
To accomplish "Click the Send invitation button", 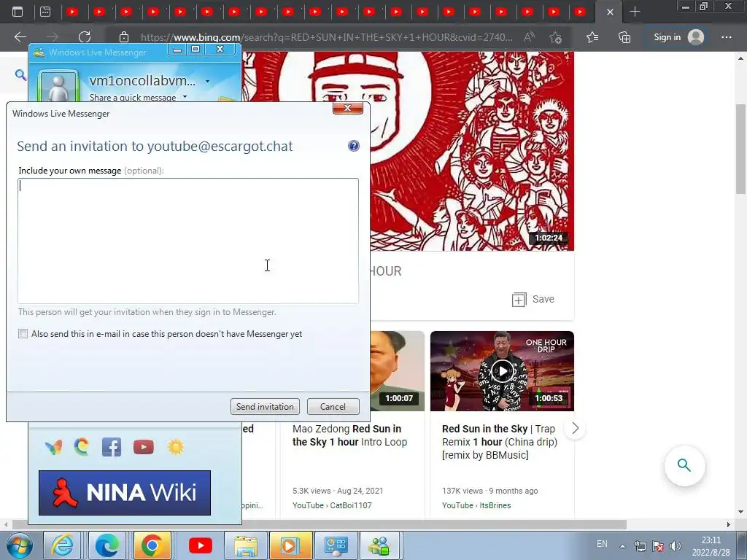I will 265,407.
